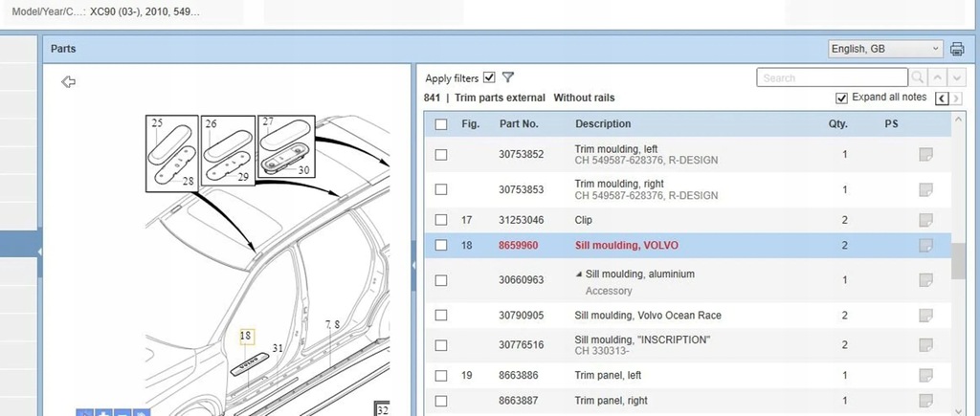Click the parts list scrollbar thumb
This screenshot has height=416, width=980.
tap(957, 261)
